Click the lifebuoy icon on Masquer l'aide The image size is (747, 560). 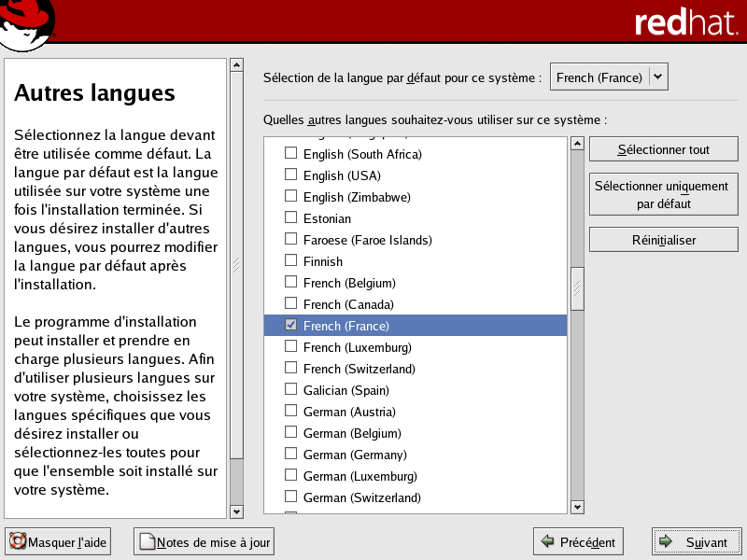pyautogui.click(x=18, y=542)
